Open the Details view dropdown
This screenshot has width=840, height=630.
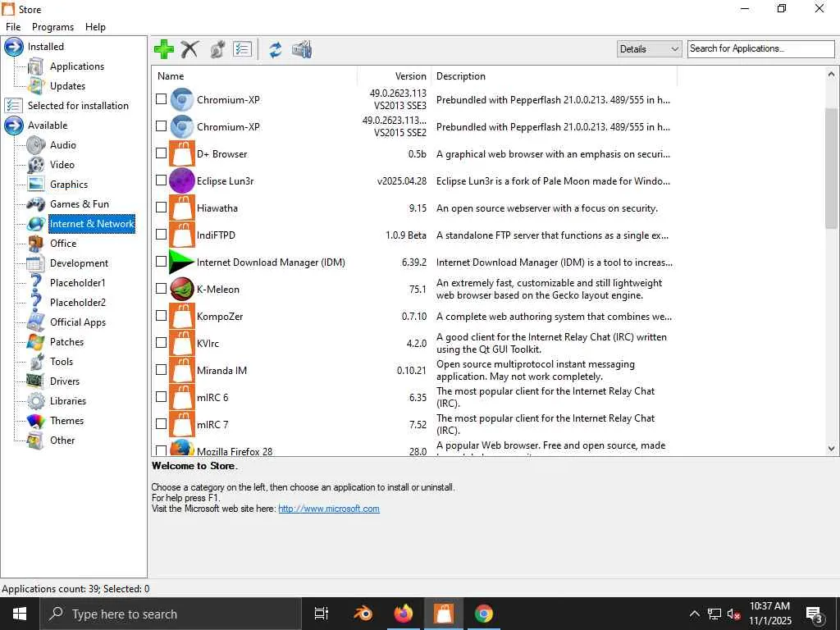tap(650, 48)
